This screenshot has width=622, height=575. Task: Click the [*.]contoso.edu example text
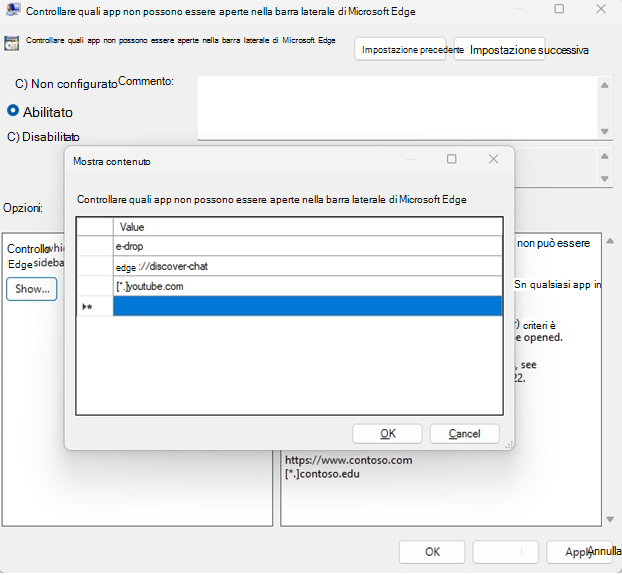tap(322, 474)
